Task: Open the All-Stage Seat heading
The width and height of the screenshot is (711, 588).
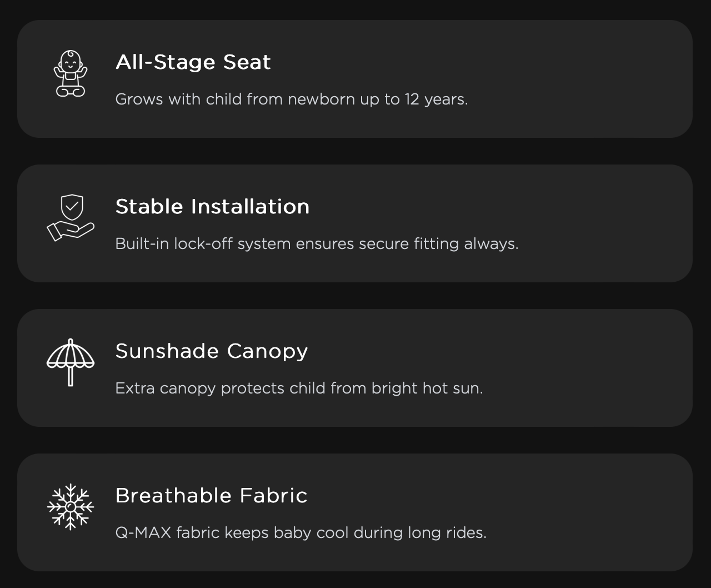Action: (193, 62)
